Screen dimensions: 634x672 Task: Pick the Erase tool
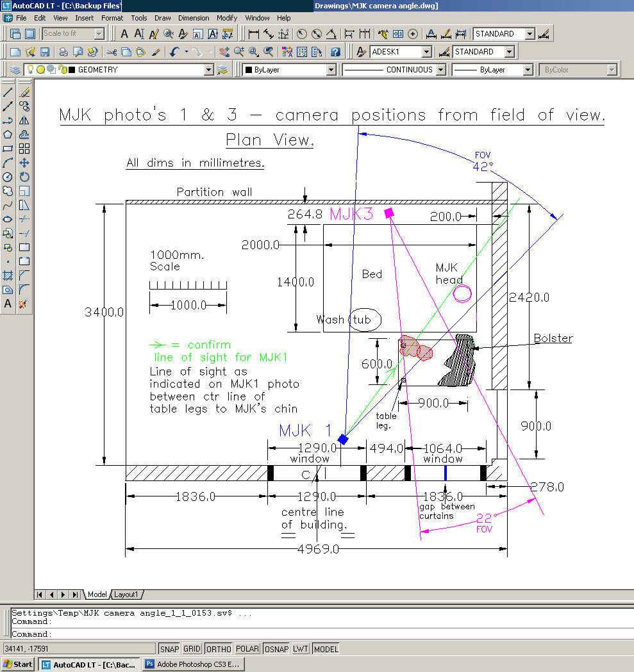point(24,93)
